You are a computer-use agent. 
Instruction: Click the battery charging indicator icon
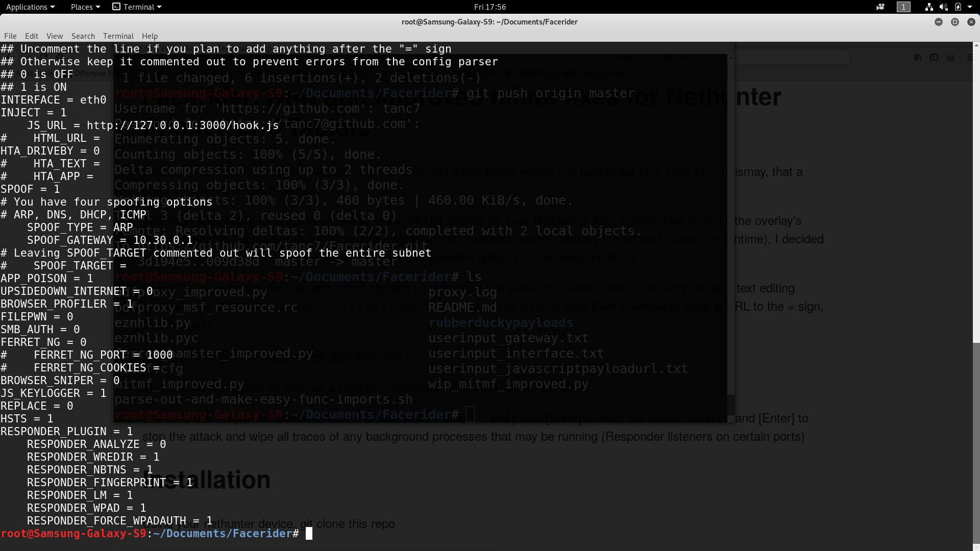coord(958,7)
